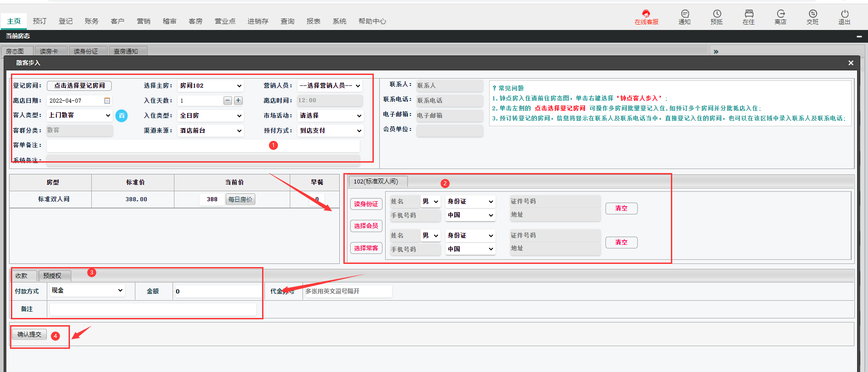This screenshot has height=372, width=868.
Task: Open the 客户 menu
Action: coord(117,21)
